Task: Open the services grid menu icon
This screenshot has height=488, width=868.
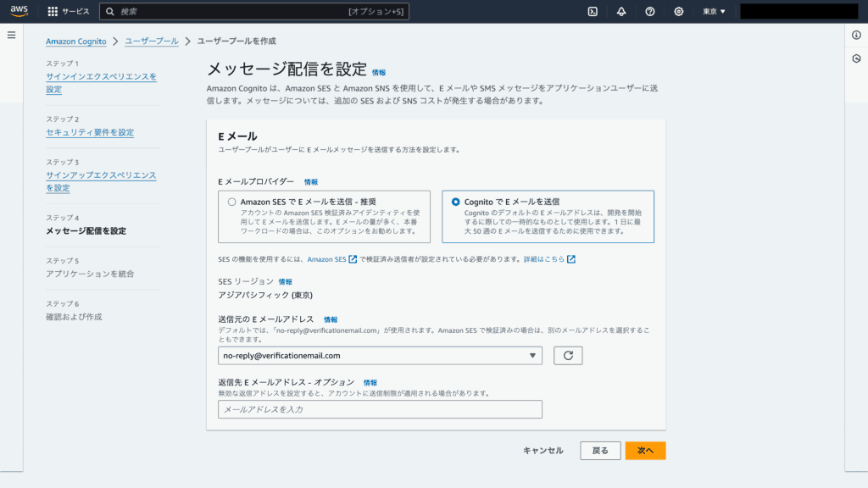Action: (x=53, y=12)
